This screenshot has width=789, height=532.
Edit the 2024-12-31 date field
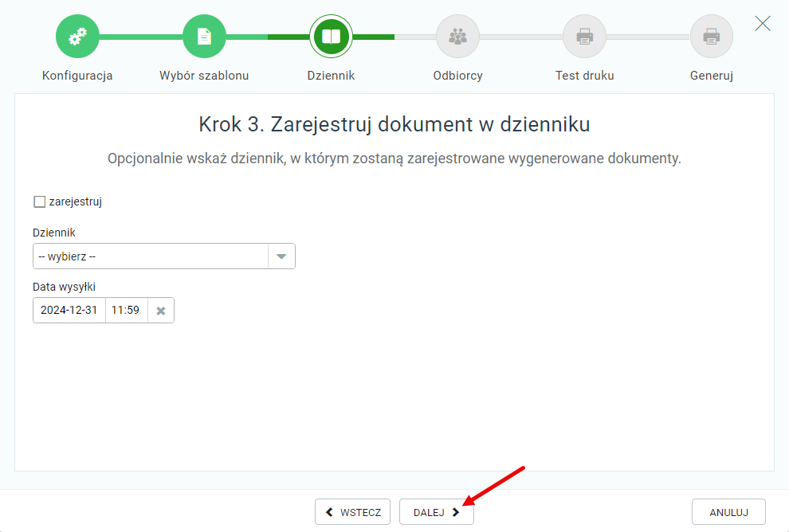tap(69, 311)
